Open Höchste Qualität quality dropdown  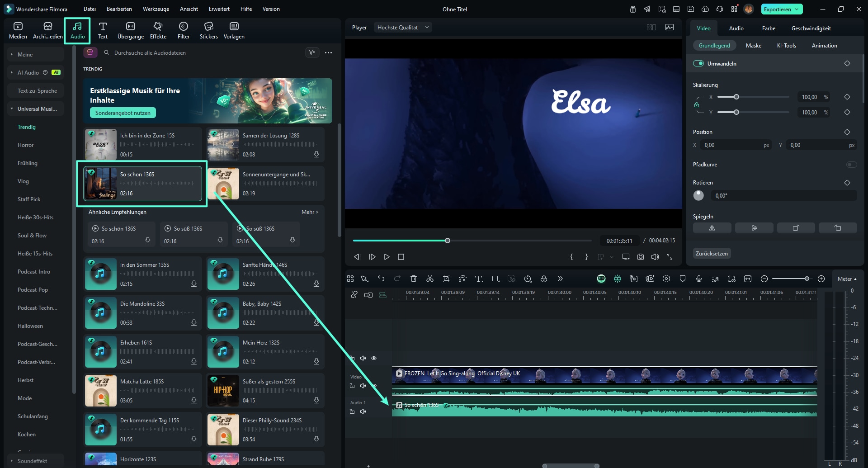click(402, 28)
